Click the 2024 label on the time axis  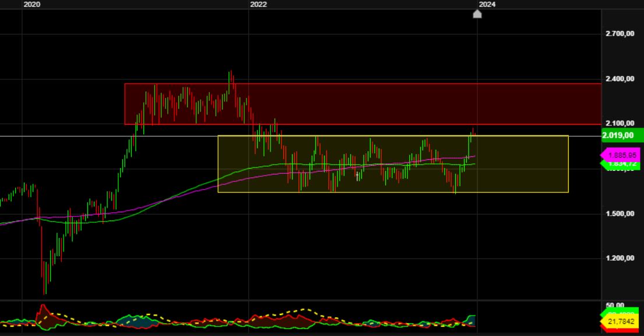tap(487, 4)
